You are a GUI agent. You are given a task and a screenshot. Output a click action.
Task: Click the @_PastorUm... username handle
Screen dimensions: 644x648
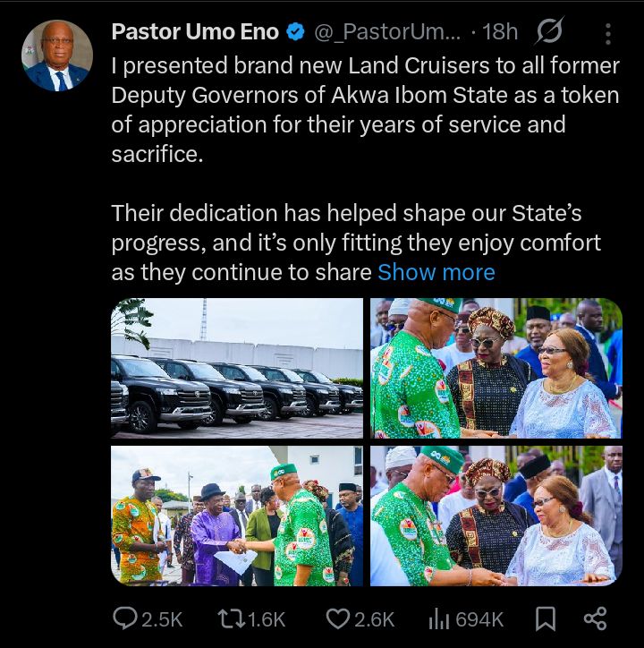tap(386, 32)
